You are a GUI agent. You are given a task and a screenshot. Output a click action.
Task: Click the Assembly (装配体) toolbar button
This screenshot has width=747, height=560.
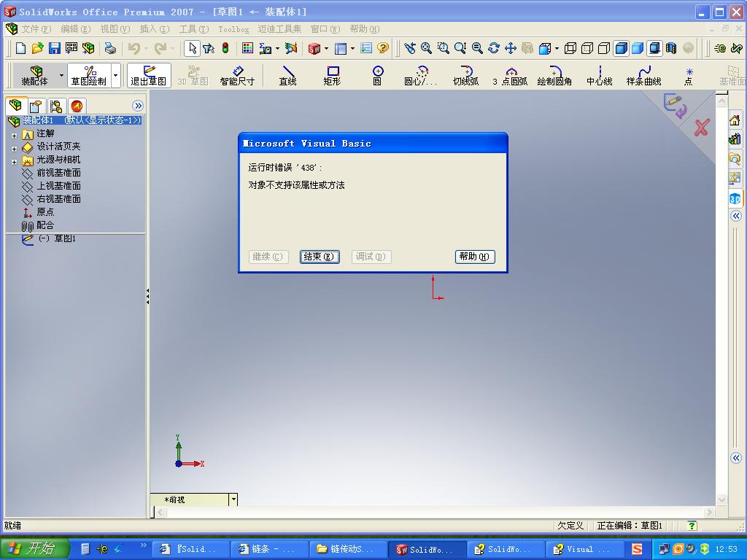point(34,76)
